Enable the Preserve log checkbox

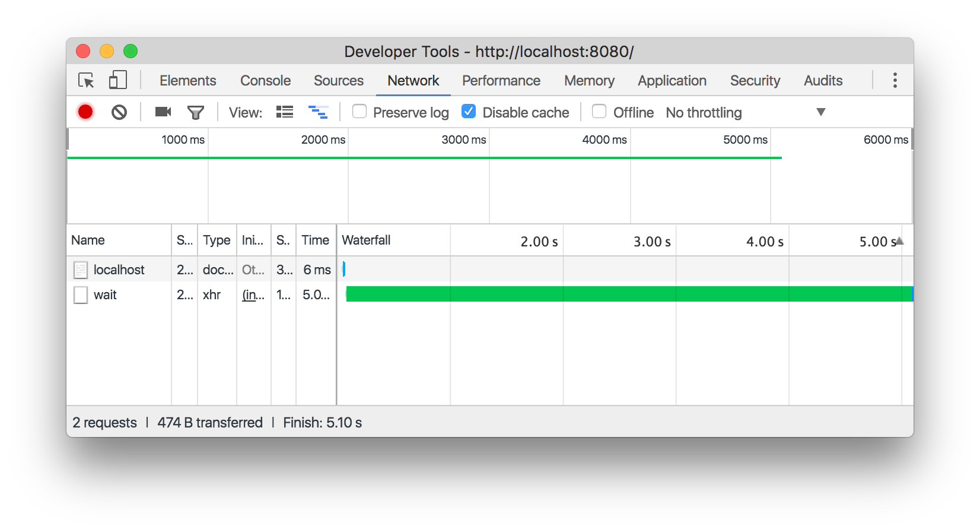pos(359,112)
